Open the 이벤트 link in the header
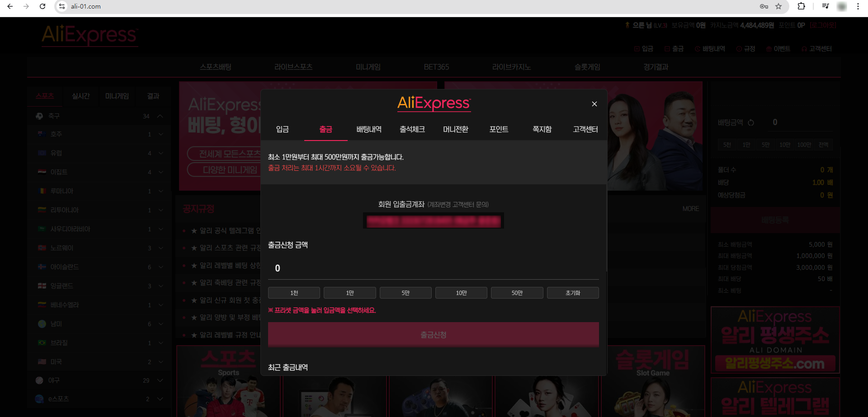 tap(778, 49)
